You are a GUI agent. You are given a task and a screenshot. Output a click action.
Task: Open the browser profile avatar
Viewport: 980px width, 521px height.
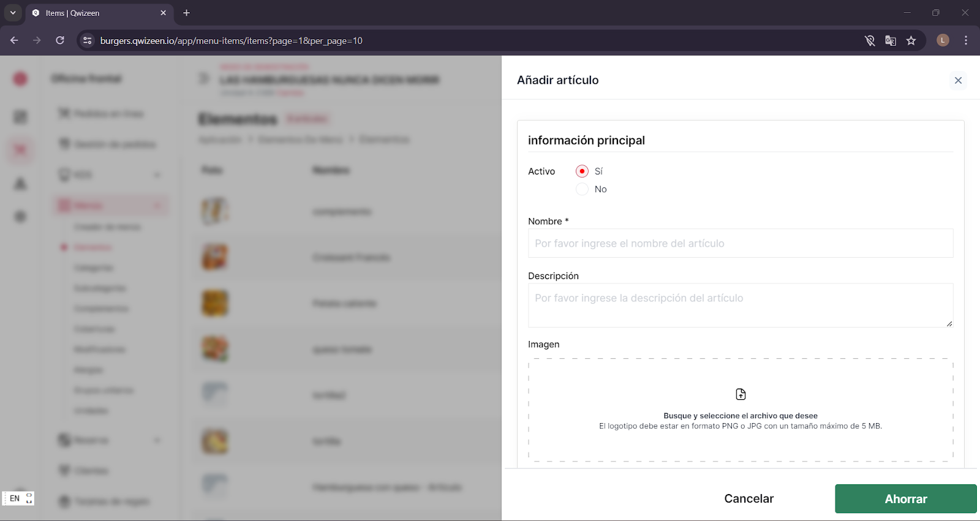click(943, 40)
